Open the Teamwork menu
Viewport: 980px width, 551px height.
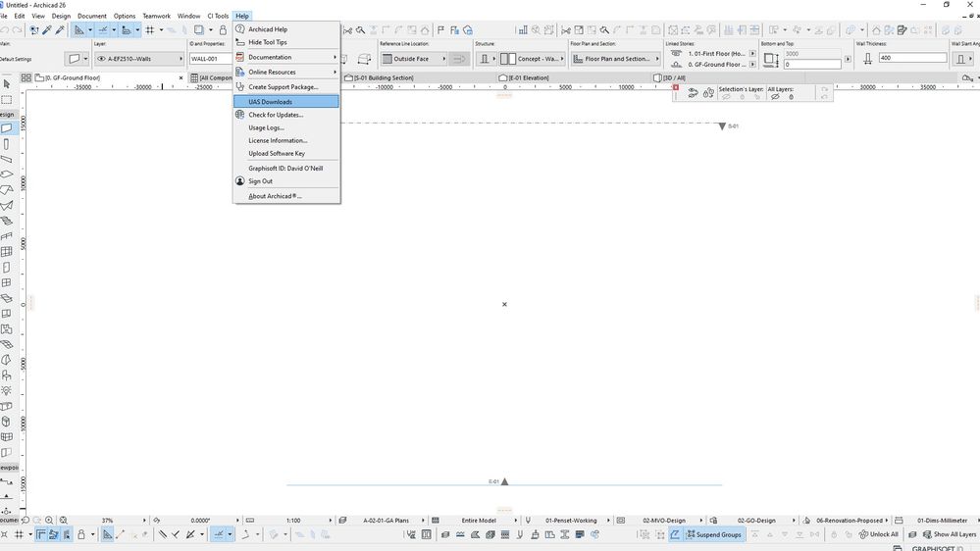tap(156, 16)
